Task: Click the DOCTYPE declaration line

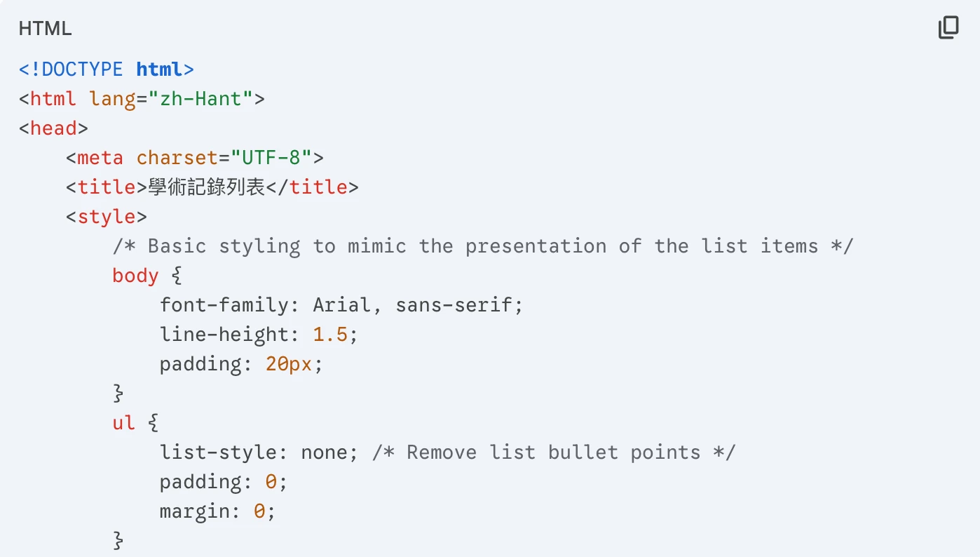Action: pos(106,69)
